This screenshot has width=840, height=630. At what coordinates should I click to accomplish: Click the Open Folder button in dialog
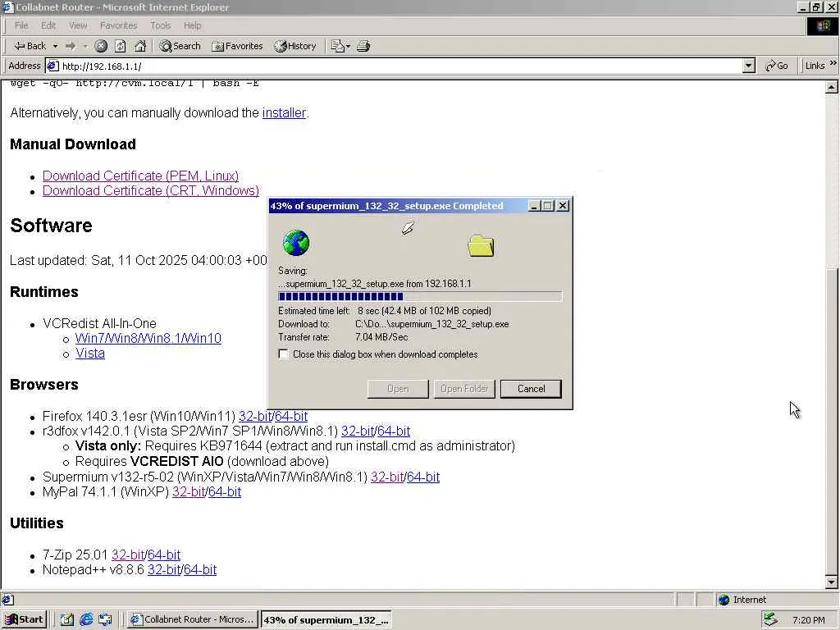pos(464,389)
